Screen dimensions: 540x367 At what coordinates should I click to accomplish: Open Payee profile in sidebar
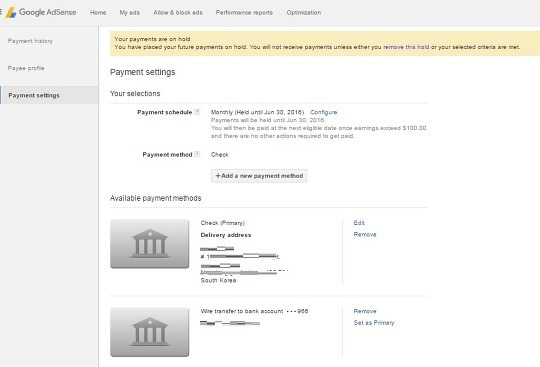(x=26, y=68)
